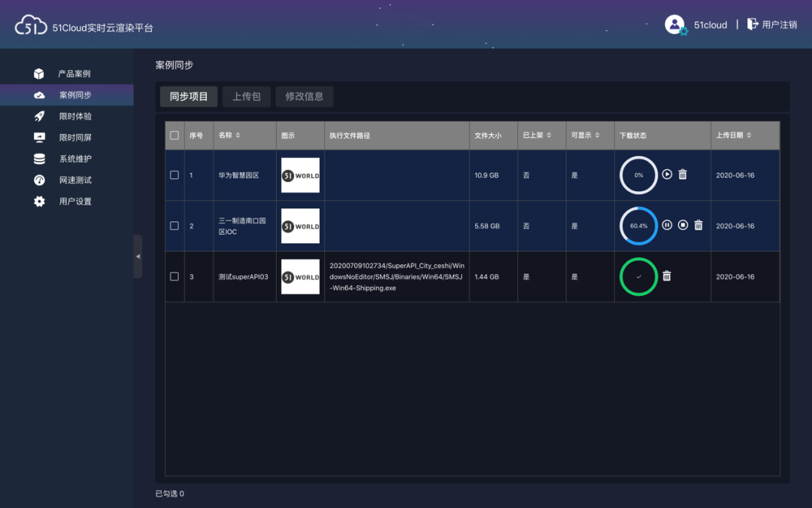
Task: Start download for row 1 play icon
Action: coord(667,175)
